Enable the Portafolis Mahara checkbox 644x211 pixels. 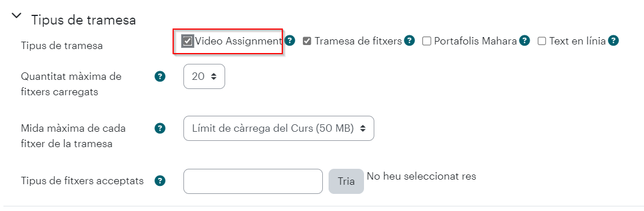(x=427, y=41)
